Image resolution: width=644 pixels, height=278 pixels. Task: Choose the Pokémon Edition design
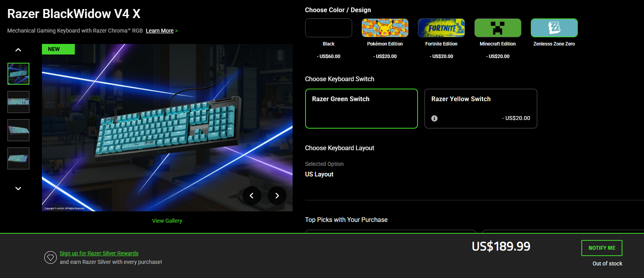click(x=385, y=28)
